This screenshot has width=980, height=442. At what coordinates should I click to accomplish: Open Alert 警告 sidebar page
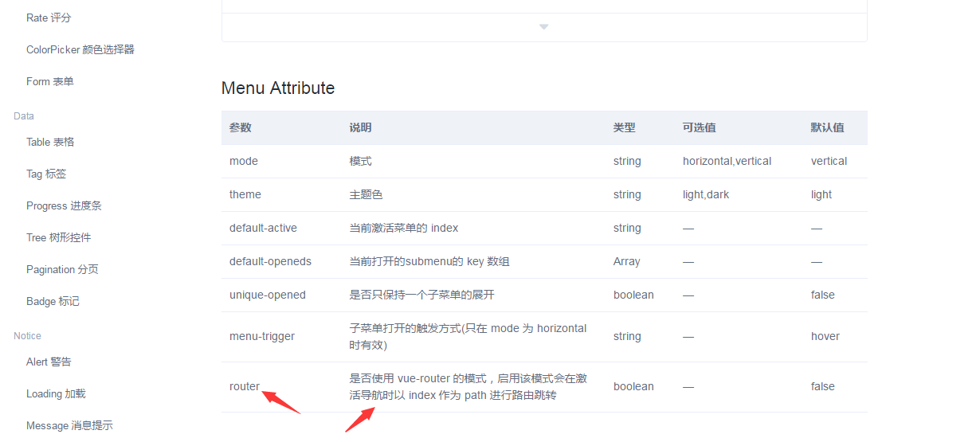[x=49, y=362]
